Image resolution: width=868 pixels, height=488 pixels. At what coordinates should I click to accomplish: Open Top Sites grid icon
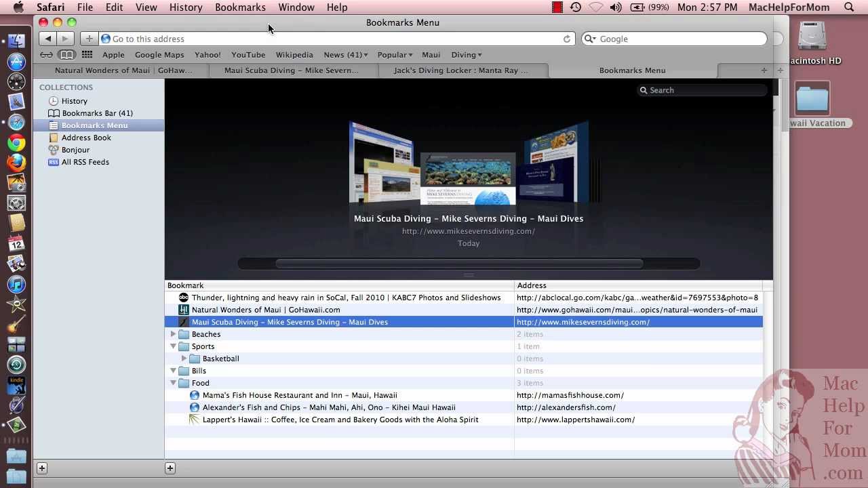pos(87,55)
